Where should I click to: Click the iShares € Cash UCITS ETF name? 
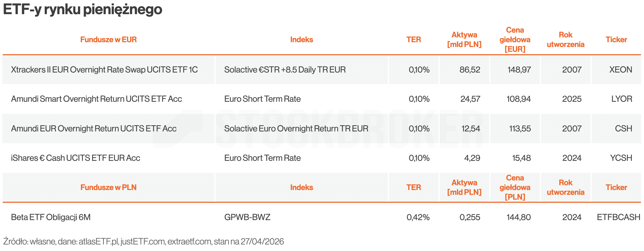(75, 158)
